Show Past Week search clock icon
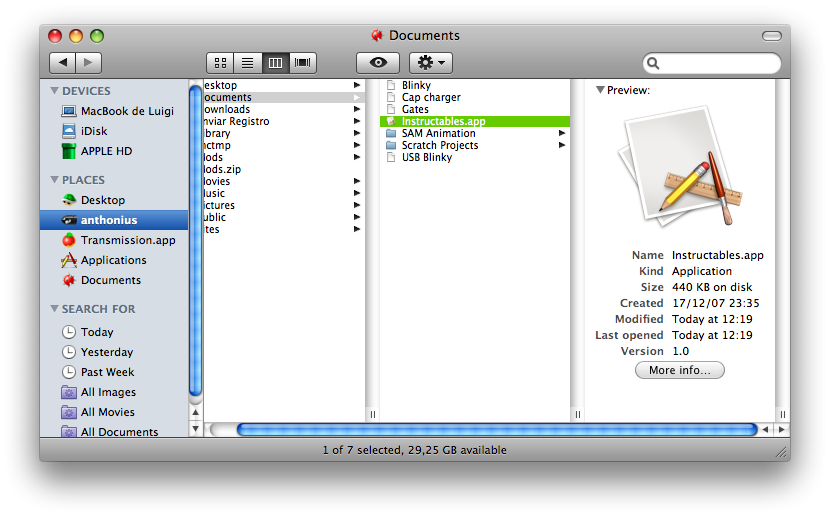The image size is (830, 516). pos(69,372)
